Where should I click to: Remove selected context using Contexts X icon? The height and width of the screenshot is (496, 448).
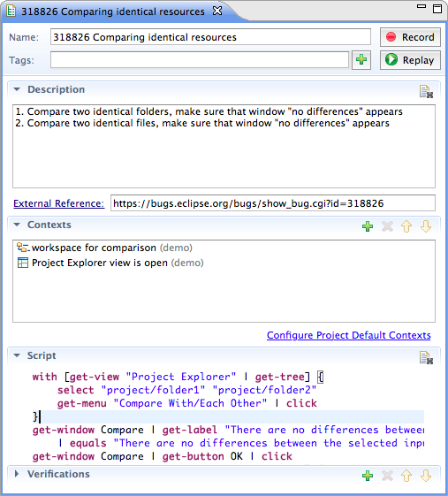click(x=387, y=226)
